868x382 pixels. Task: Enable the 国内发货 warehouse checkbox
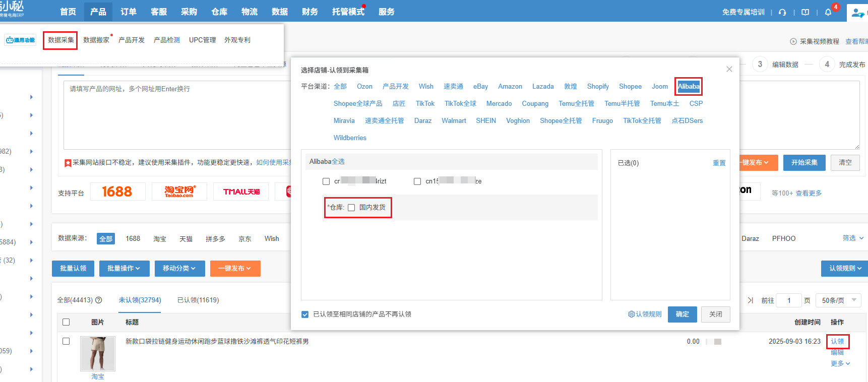coord(351,208)
